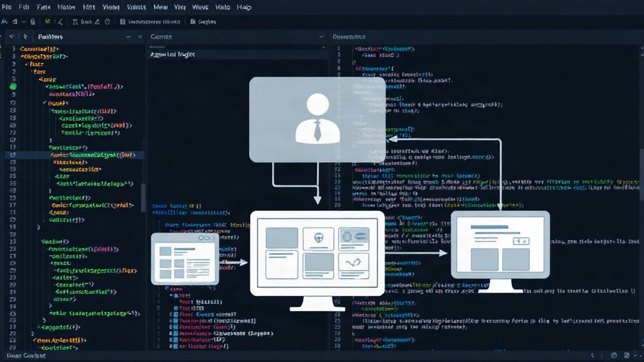The height and width of the screenshot is (362, 644).
Task: Open the Mew menu
Action: pyautogui.click(x=160, y=7)
